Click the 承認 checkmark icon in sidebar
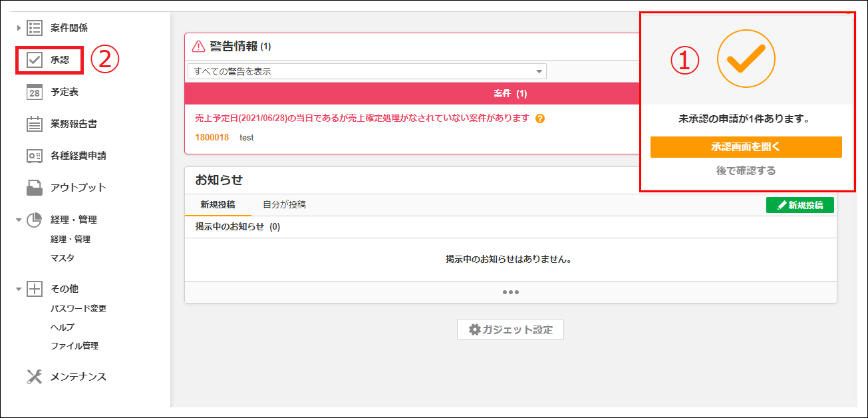Screen dimensions: 868x418 click(36, 59)
